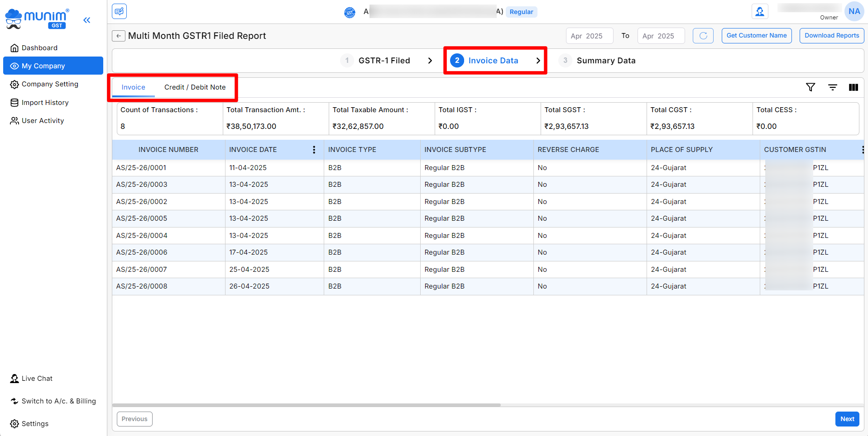Open Live Chat from the sidebar
Viewport: 868px width, 436px height.
(37, 379)
